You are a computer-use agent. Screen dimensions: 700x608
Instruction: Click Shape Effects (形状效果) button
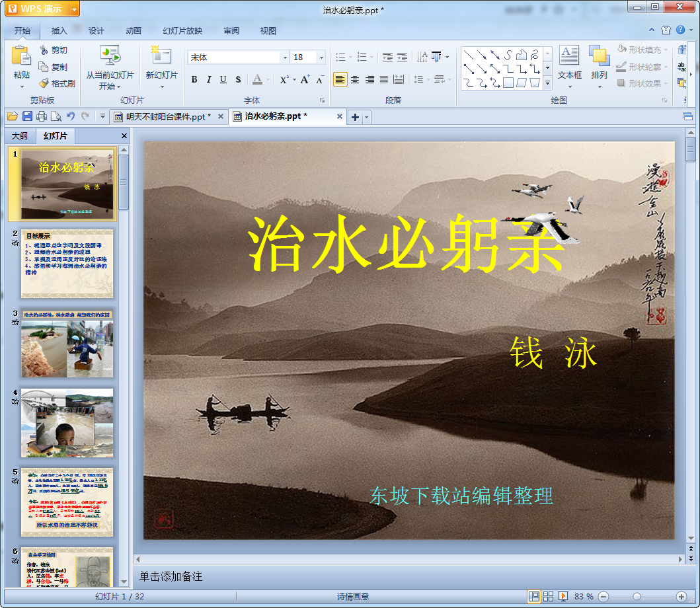(x=642, y=83)
